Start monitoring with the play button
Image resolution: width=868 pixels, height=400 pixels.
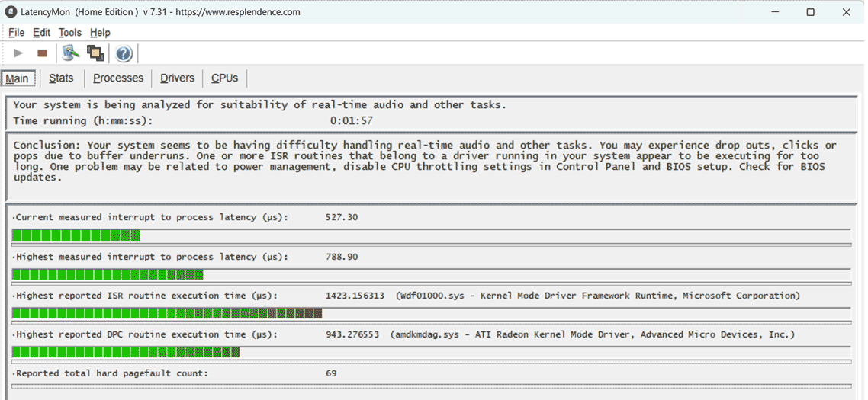tap(19, 53)
